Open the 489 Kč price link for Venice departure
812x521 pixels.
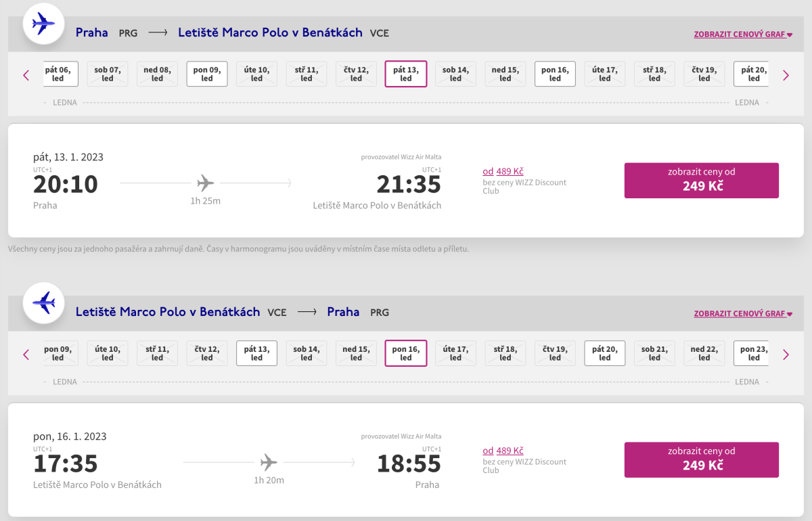pyautogui.click(x=510, y=451)
